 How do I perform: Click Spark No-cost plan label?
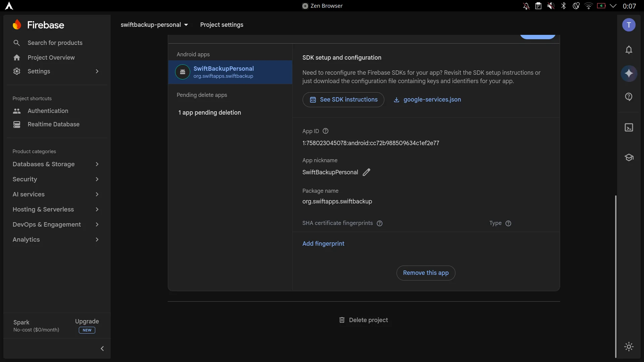pyautogui.click(x=36, y=326)
